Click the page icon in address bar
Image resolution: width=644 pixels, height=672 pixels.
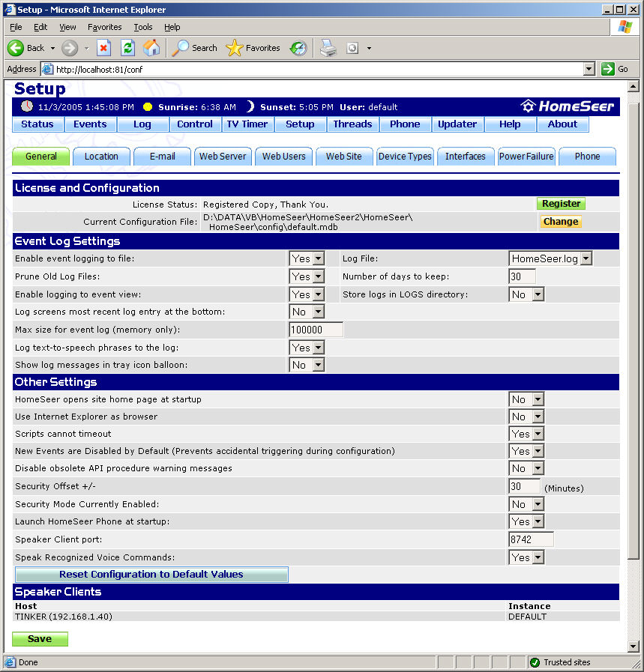click(x=47, y=69)
